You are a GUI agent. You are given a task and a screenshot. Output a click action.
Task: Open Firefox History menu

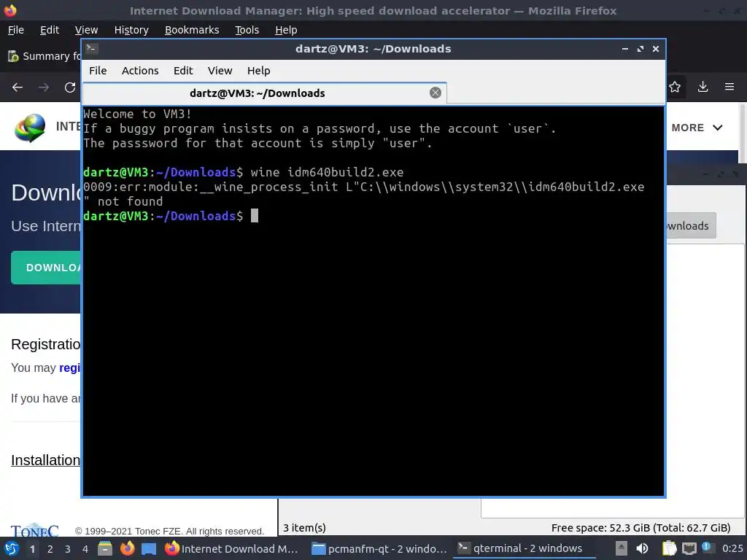[131, 30]
